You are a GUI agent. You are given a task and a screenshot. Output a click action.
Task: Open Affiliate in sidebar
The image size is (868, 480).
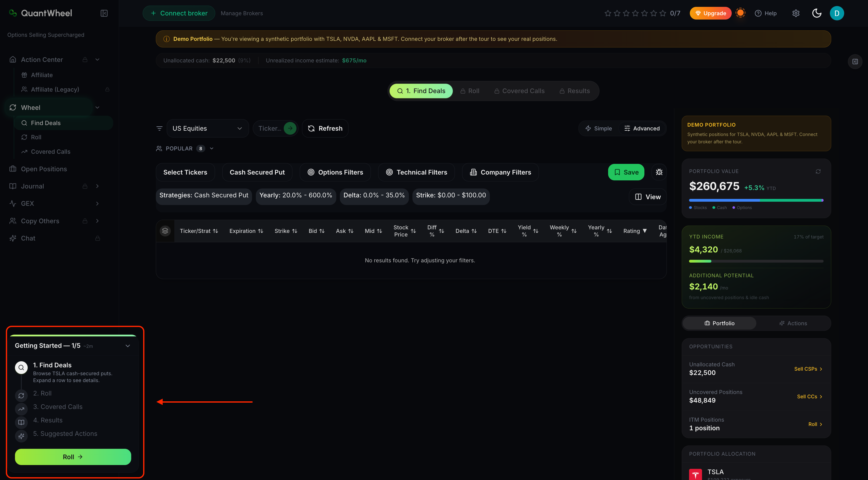pyautogui.click(x=42, y=75)
